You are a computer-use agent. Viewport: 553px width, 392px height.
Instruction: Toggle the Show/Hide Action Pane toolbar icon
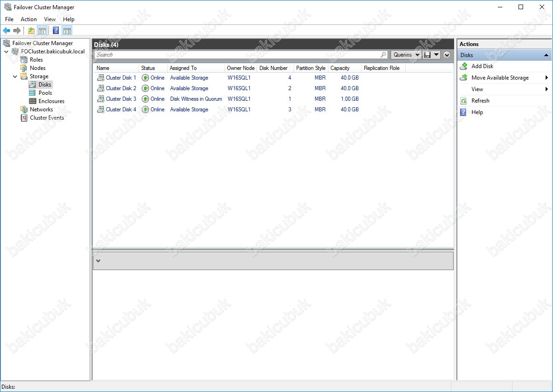[x=67, y=31]
